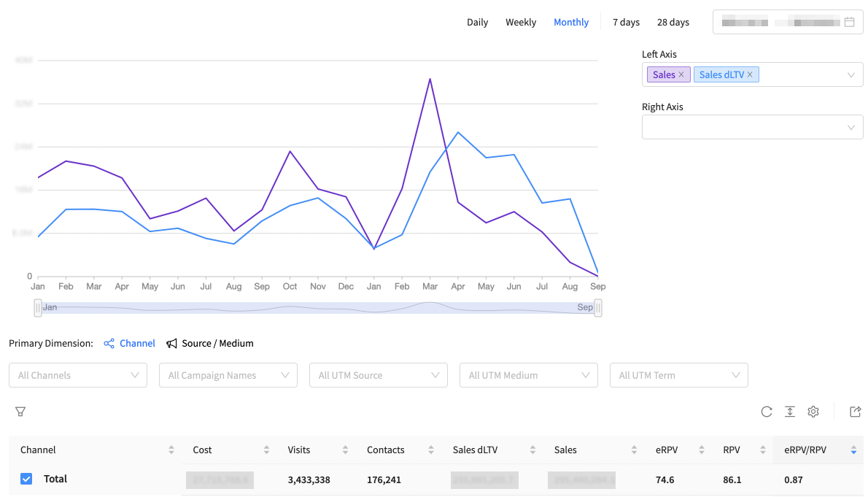Viewport: 868px width, 497px height.
Task: Remove the Sales tag from Left Axis
Action: [681, 74]
